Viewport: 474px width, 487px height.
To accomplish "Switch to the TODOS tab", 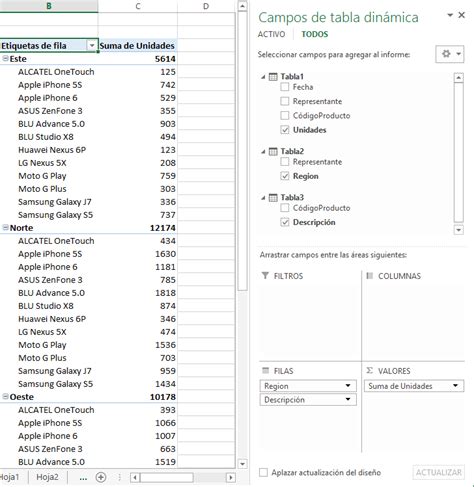I will pos(315,34).
